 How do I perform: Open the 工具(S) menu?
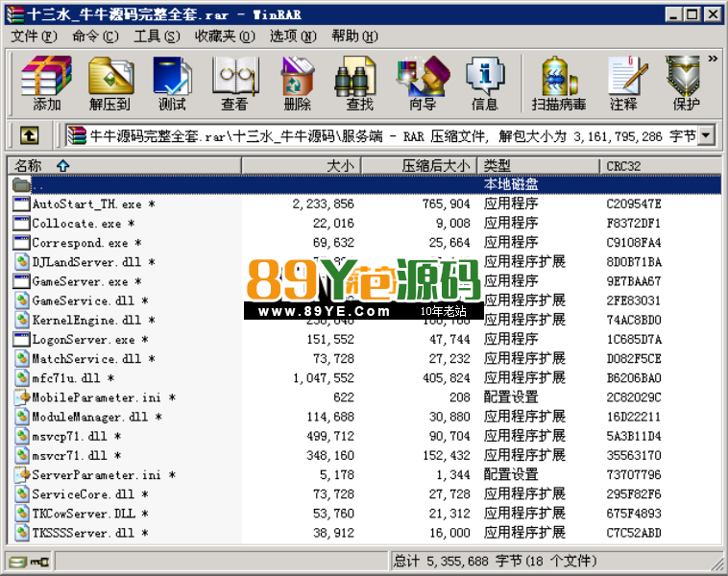tap(157, 36)
